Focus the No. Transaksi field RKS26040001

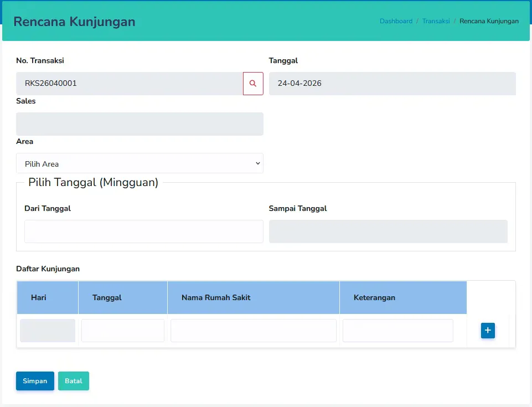[130, 84]
